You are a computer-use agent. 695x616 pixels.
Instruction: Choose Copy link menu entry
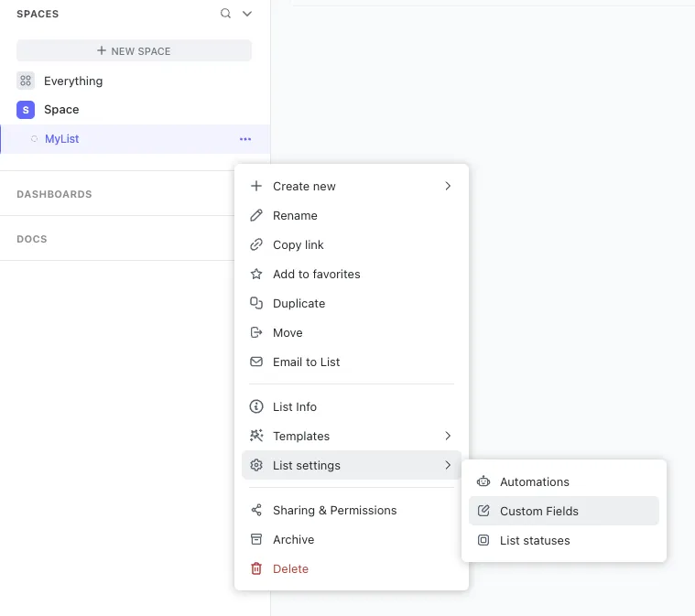point(351,244)
